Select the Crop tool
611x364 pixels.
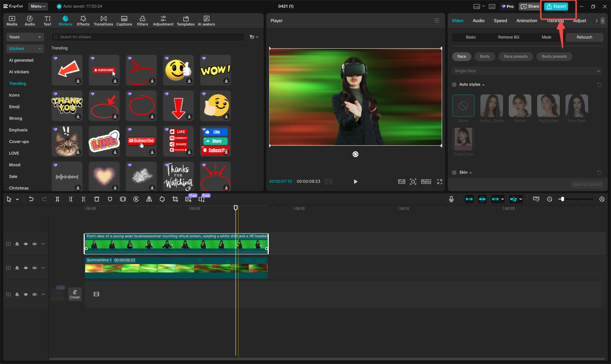175,199
